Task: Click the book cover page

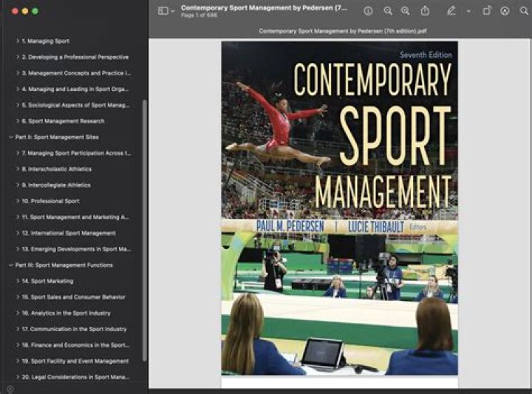Action: [339, 208]
